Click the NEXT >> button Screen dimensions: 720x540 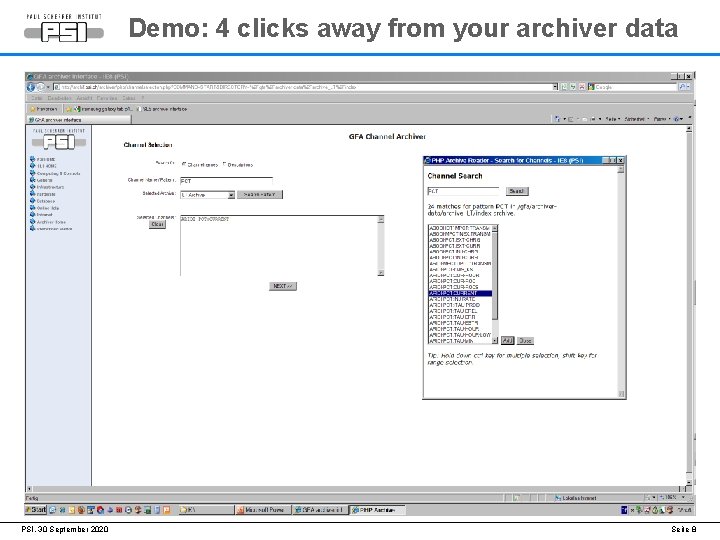click(283, 286)
